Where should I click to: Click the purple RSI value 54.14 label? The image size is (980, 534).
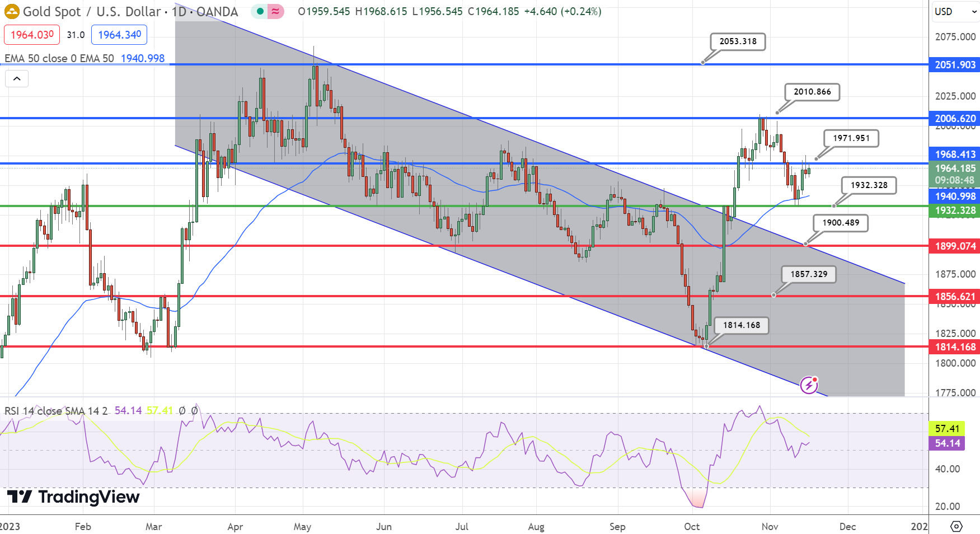[947, 443]
